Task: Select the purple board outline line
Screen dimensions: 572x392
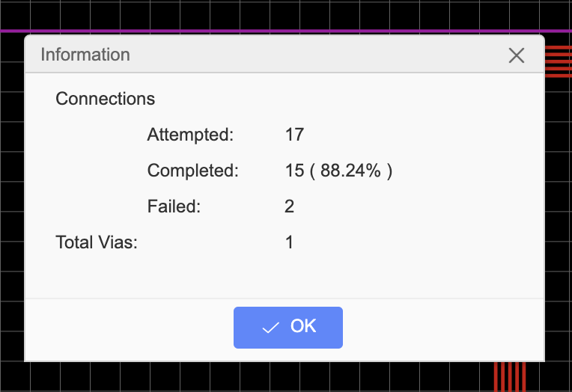Action: point(286,31)
